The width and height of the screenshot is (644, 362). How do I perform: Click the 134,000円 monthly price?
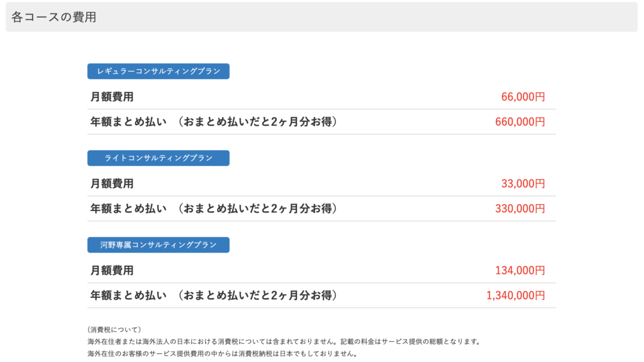coord(519,271)
